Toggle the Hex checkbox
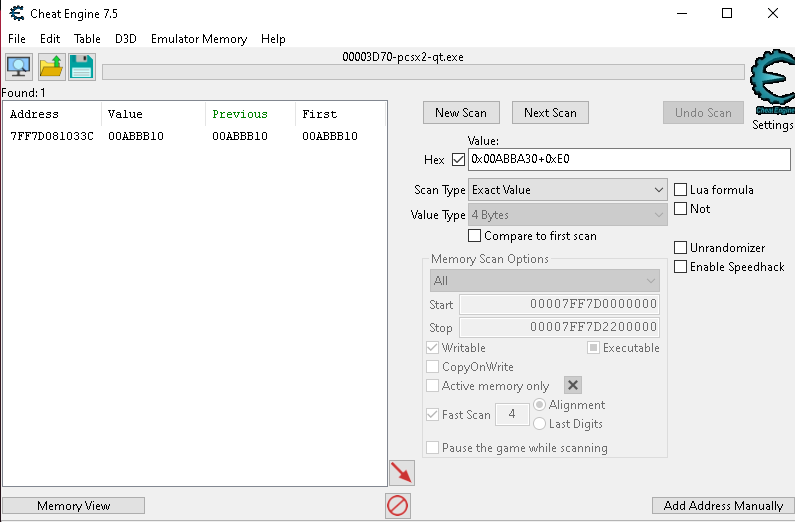The height and width of the screenshot is (522, 795). pos(458,160)
